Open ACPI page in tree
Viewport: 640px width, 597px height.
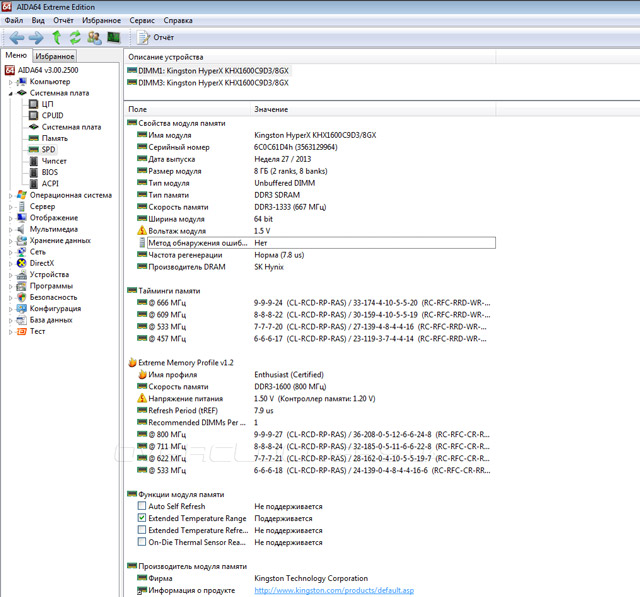pyautogui.click(x=50, y=184)
